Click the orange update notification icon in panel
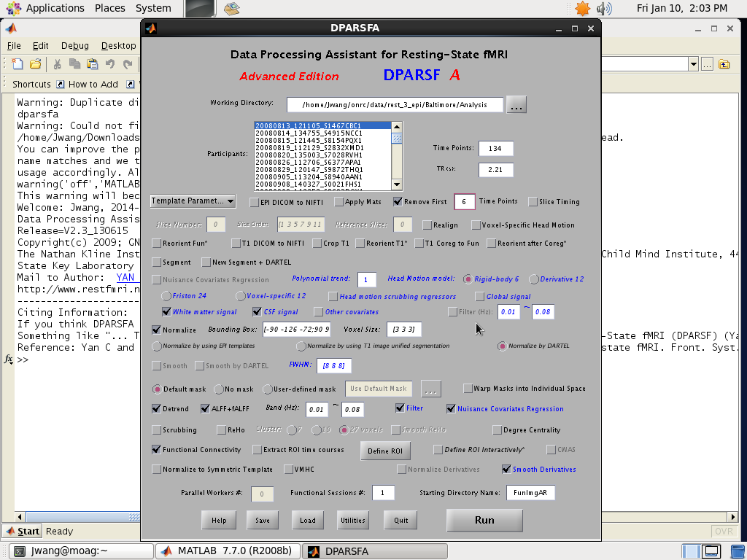The width and height of the screenshot is (747, 560). (582, 8)
